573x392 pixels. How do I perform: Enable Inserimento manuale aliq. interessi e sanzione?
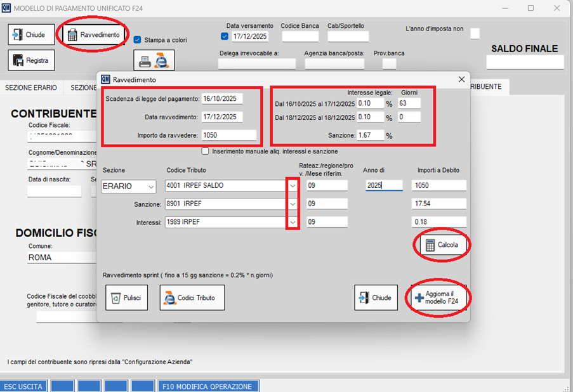point(205,151)
